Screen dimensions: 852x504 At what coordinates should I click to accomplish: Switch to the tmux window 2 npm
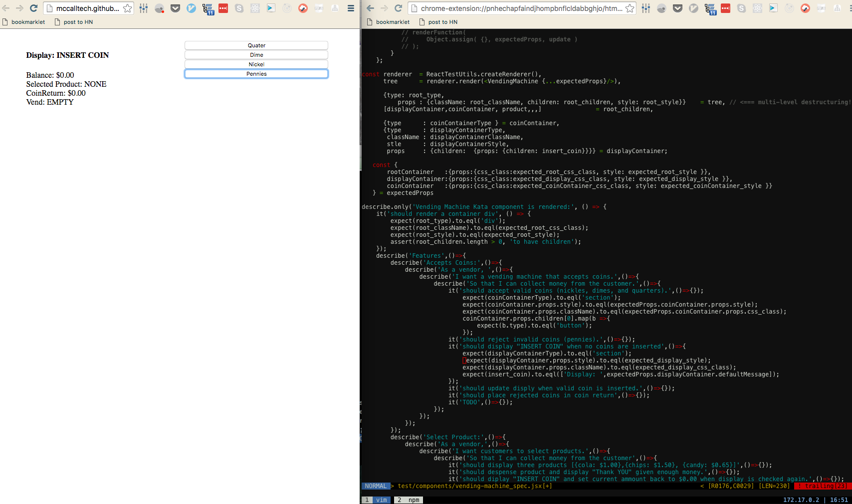[409, 500]
